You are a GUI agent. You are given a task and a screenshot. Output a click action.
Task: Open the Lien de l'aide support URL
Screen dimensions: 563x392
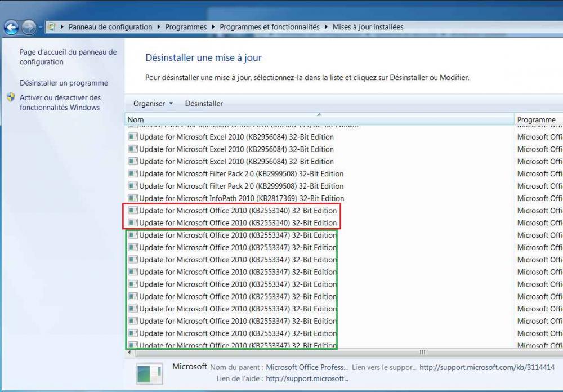point(307,378)
